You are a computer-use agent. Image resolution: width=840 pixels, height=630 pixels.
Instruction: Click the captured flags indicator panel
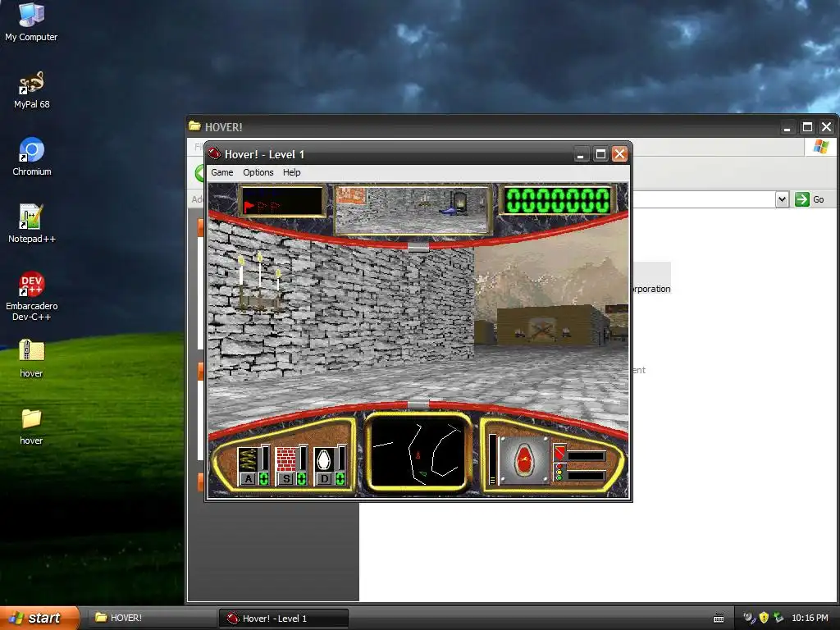pos(282,202)
